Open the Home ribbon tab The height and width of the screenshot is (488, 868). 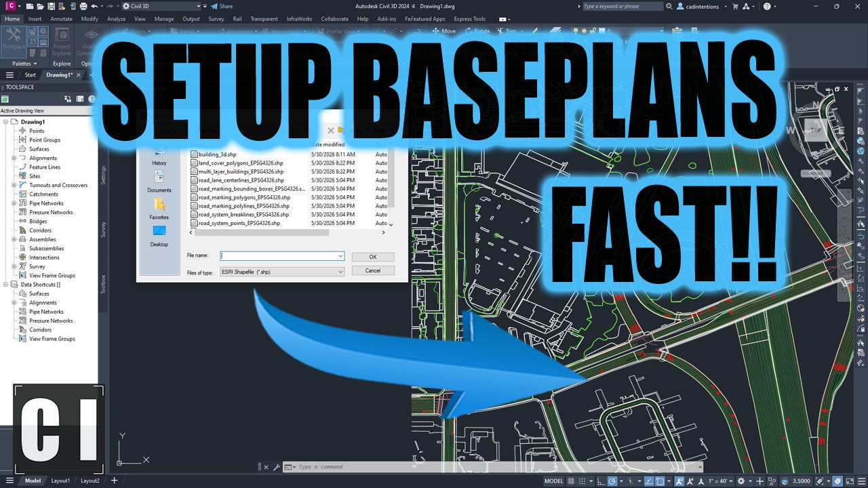(13, 19)
